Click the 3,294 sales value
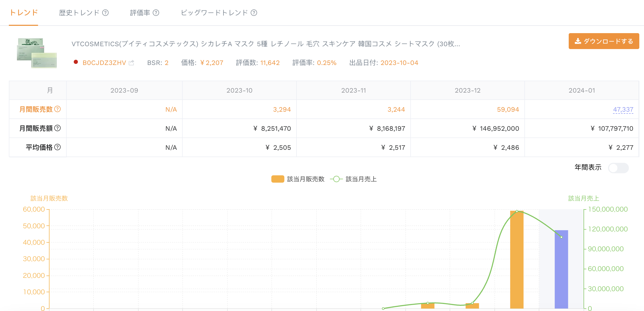This screenshot has width=644, height=311. [282, 109]
